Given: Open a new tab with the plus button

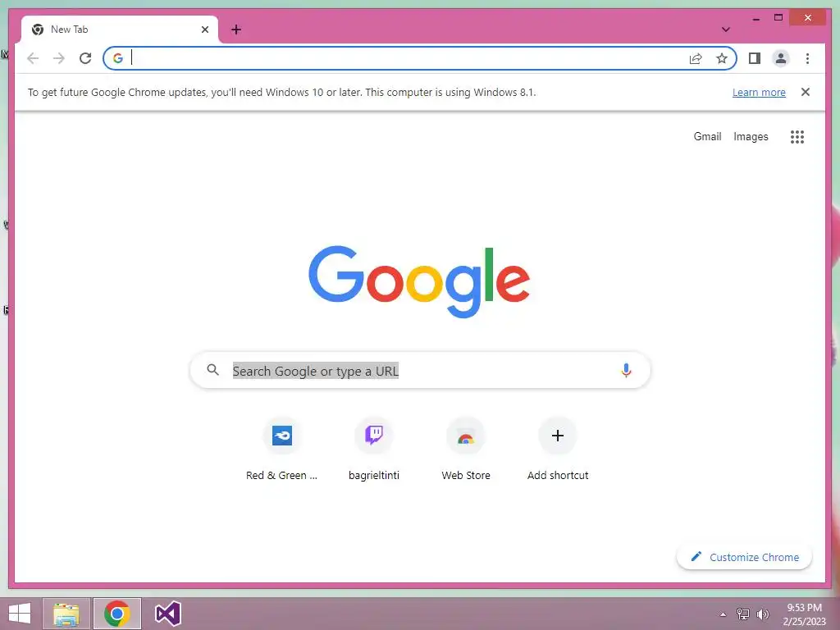Looking at the screenshot, I should [236, 30].
